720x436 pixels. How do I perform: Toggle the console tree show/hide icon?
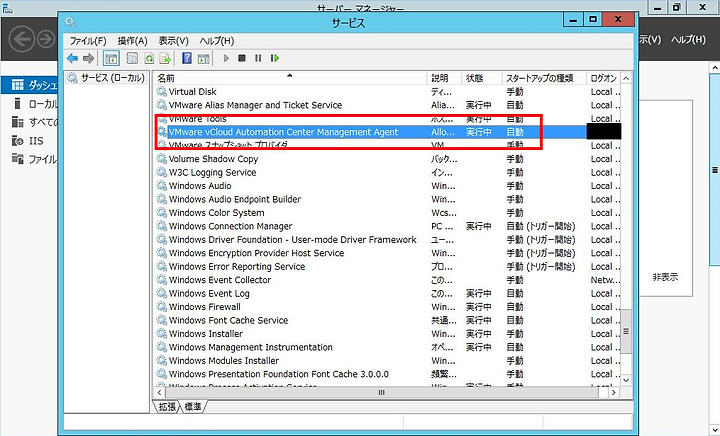pyautogui.click(x=111, y=58)
